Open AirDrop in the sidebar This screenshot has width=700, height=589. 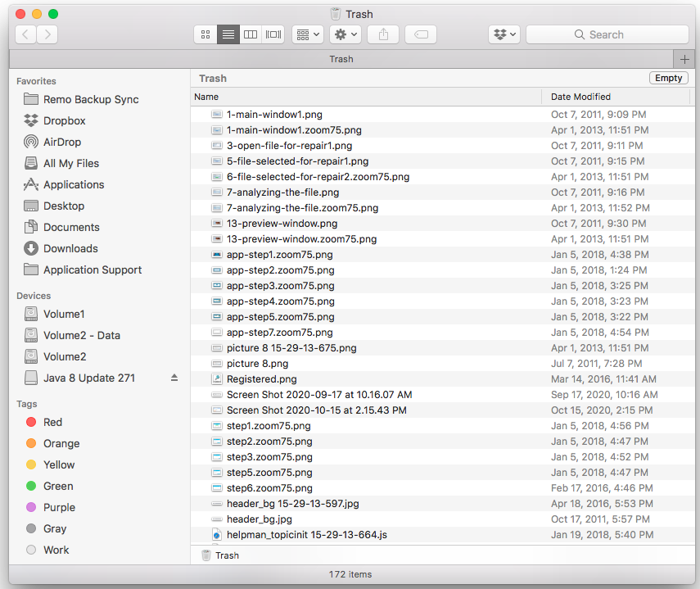(x=62, y=142)
